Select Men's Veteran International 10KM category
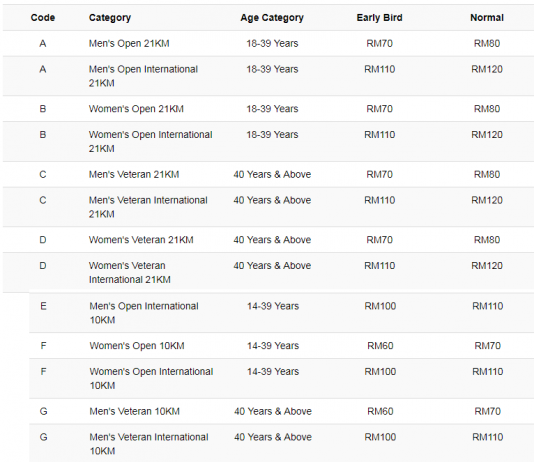The width and height of the screenshot is (534, 462). click(149, 444)
